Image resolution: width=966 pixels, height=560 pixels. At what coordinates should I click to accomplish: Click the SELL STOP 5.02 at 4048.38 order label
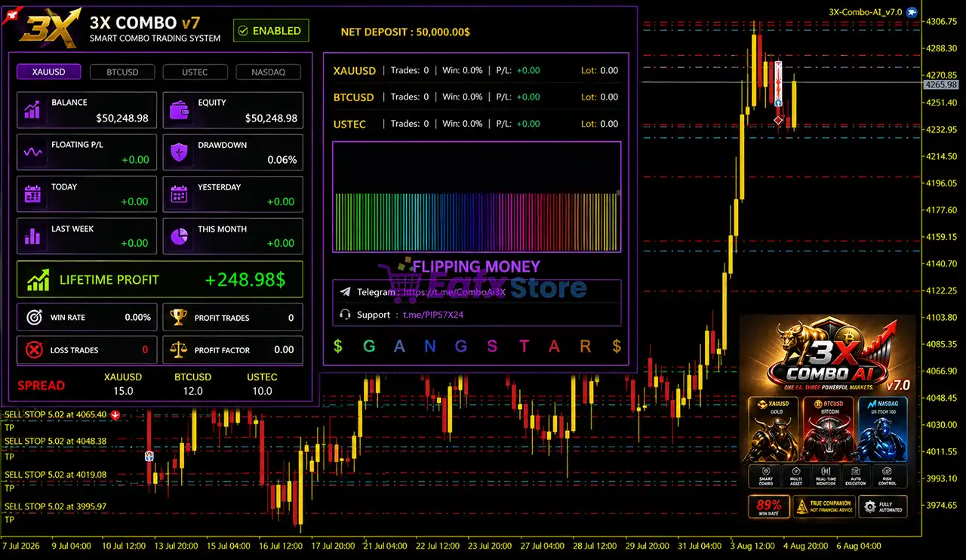point(55,441)
